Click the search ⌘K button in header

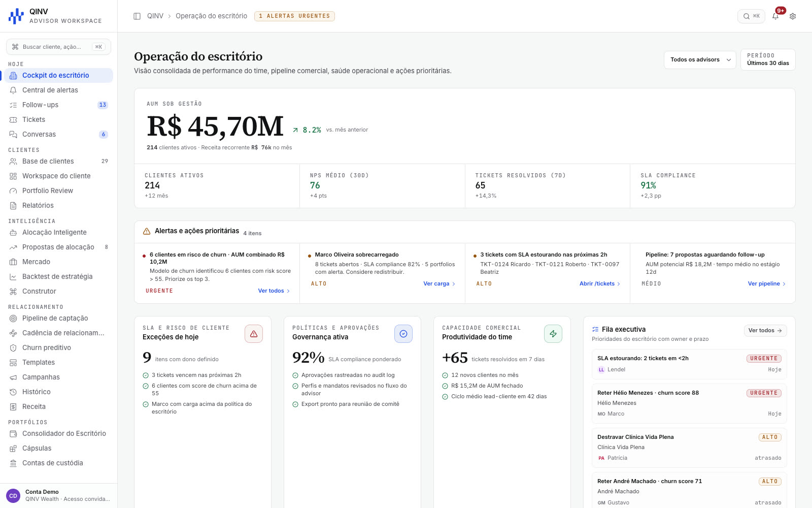click(751, 16)
